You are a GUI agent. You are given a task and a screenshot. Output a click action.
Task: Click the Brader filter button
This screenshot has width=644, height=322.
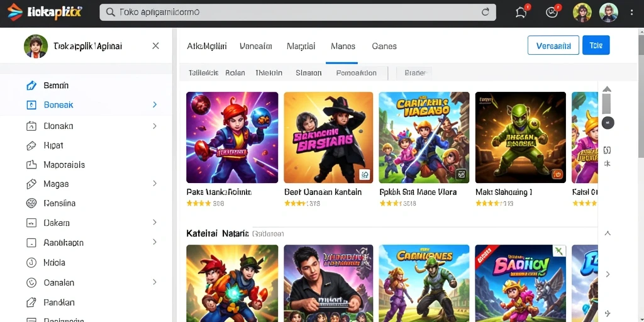pyautogui.click(x=414, y=73)
